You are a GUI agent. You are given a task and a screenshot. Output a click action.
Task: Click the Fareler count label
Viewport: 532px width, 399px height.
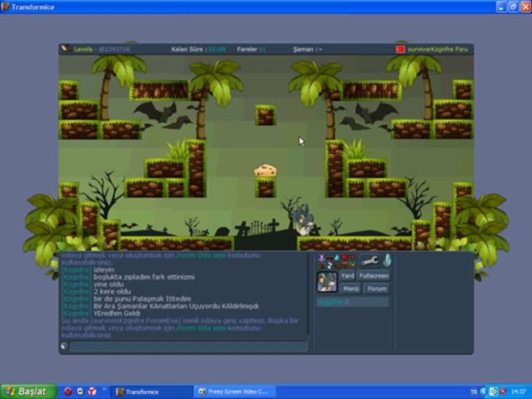[x=251, y=49]
